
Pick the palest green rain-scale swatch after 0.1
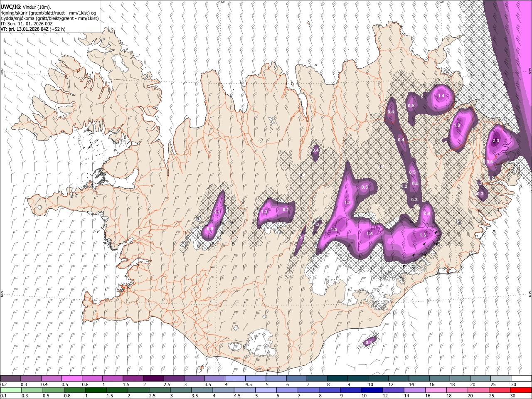point(11,390)
